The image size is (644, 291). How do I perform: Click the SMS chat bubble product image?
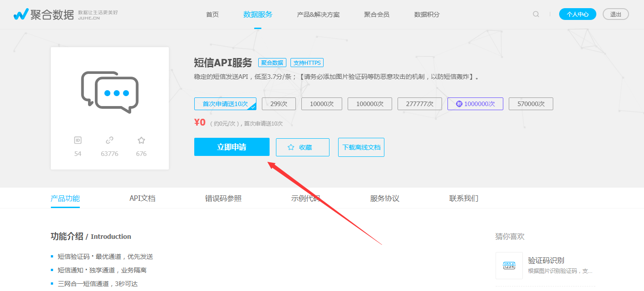click(x=109, y=92)
